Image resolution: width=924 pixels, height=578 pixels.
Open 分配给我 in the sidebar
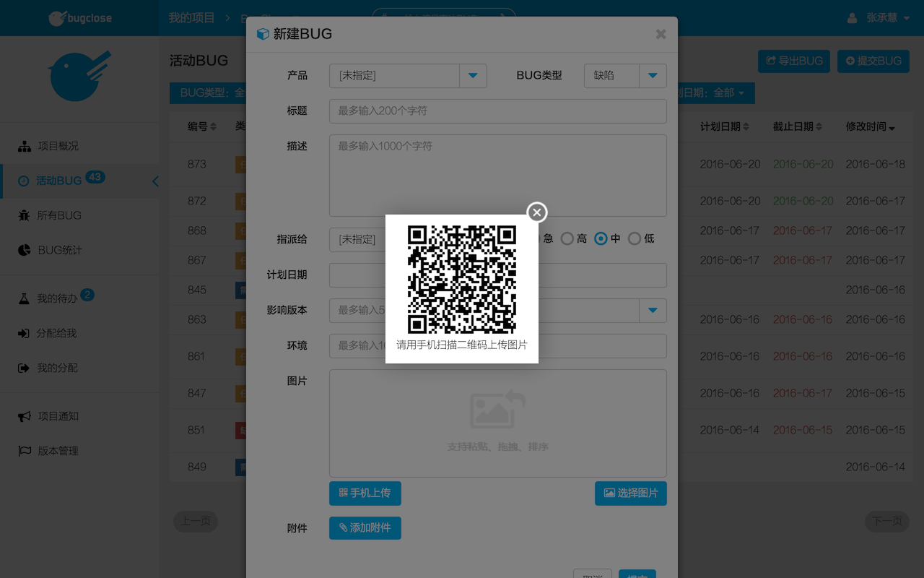coord(79,333)
